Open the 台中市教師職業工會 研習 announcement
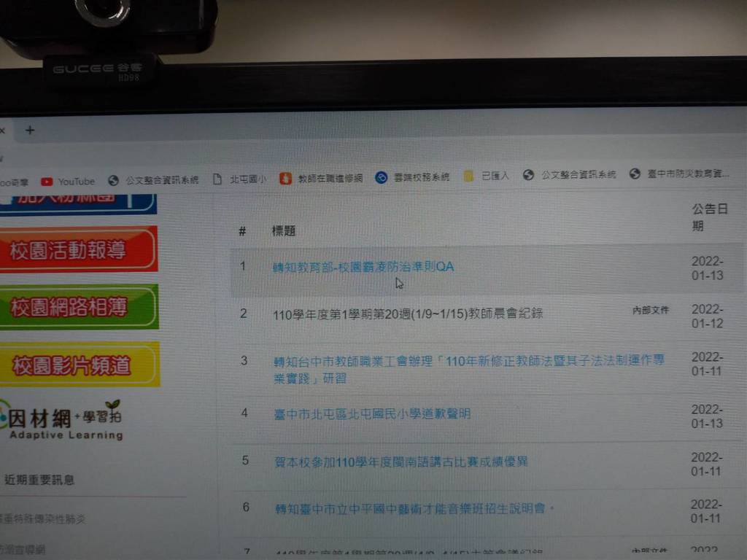The height and width of the screenshot is (560, 747). click(x=469, y=370)
